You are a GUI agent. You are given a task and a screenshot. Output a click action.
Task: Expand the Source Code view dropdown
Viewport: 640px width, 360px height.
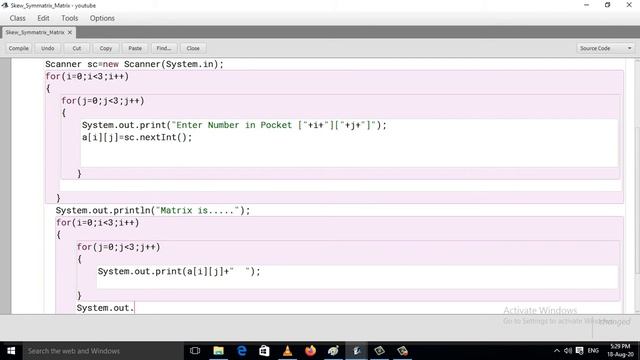606,48
